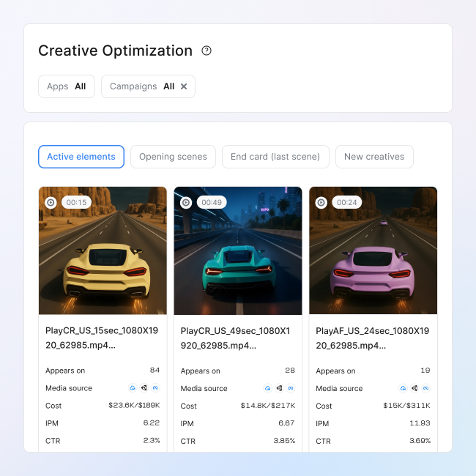Open the teal car creative thumbnail
Image resolution: width=476 pixels, height=476 pixels.
tap(238, 256)
